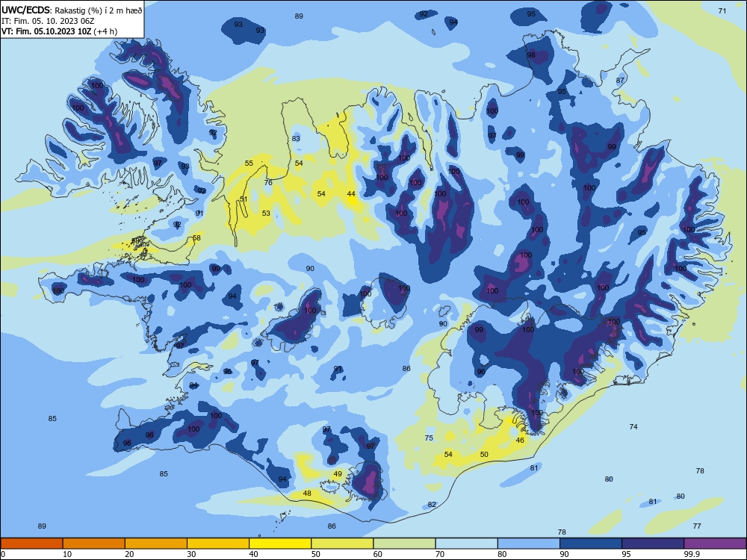The image size is (747, 560).
Task: Click the humidity value 44 on the map
Action: (x=351, y=194)
